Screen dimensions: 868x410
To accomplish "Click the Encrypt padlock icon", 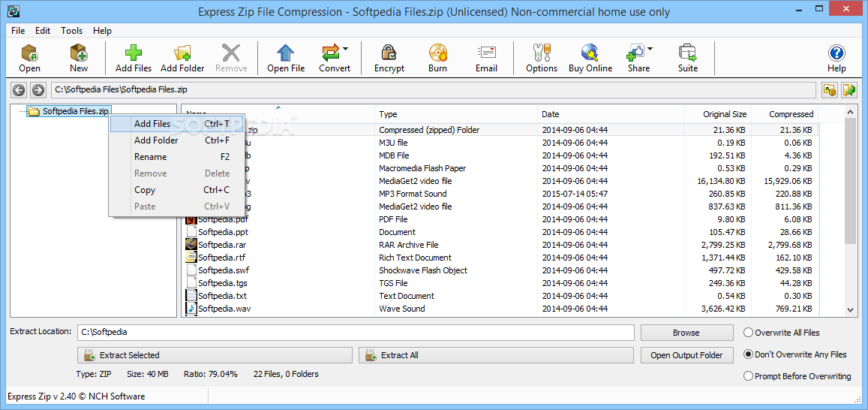I will pyautogui.click(x=389, y=53).
